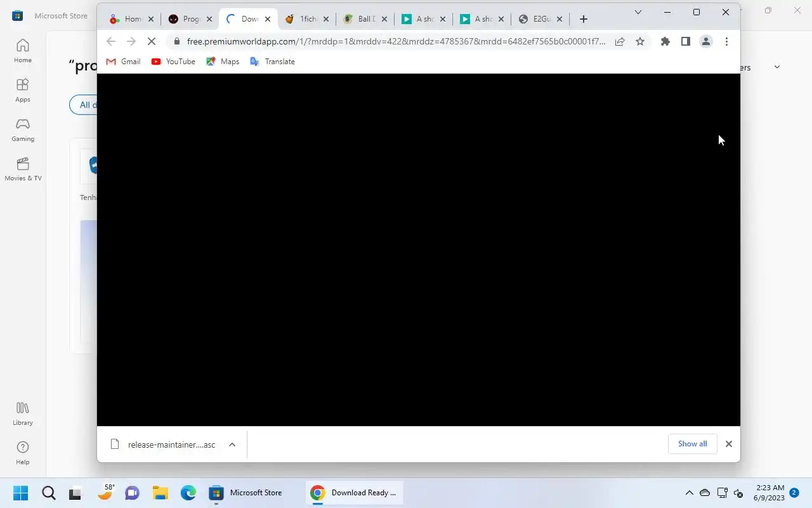Viewport: 812px width, 508px height.
Task: Show hidden system tray icons
Action: 689,493
